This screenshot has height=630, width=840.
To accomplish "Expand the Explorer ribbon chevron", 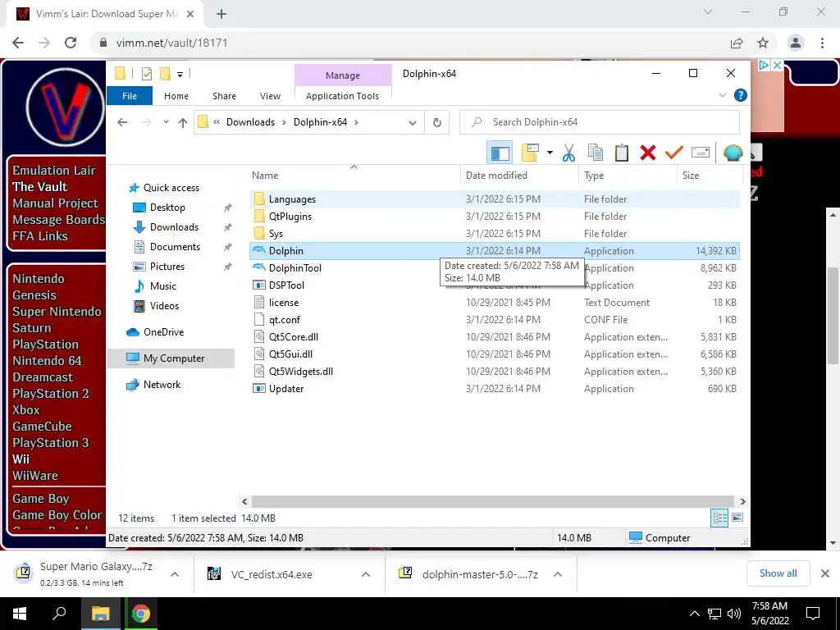I will pyautogui.click(x=722, y=95).
